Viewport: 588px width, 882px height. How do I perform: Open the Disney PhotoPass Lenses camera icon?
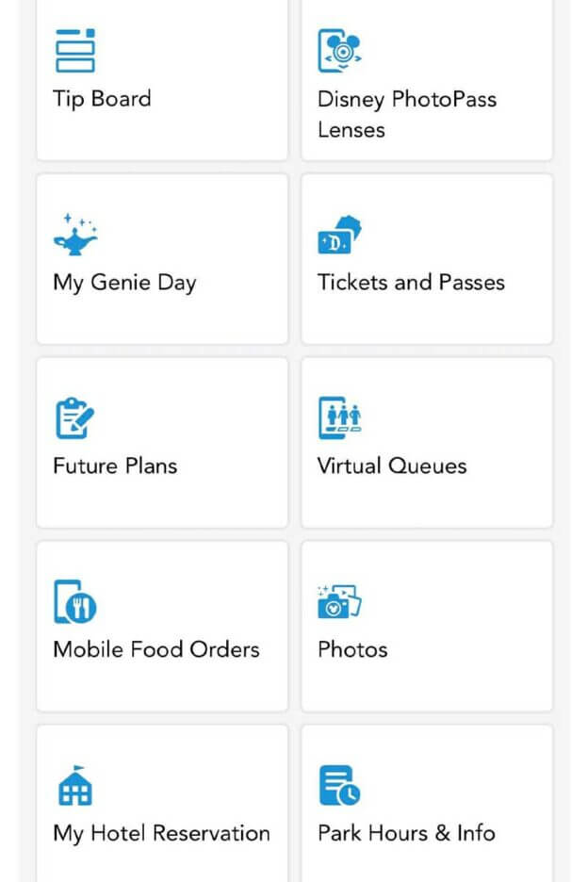339,49
